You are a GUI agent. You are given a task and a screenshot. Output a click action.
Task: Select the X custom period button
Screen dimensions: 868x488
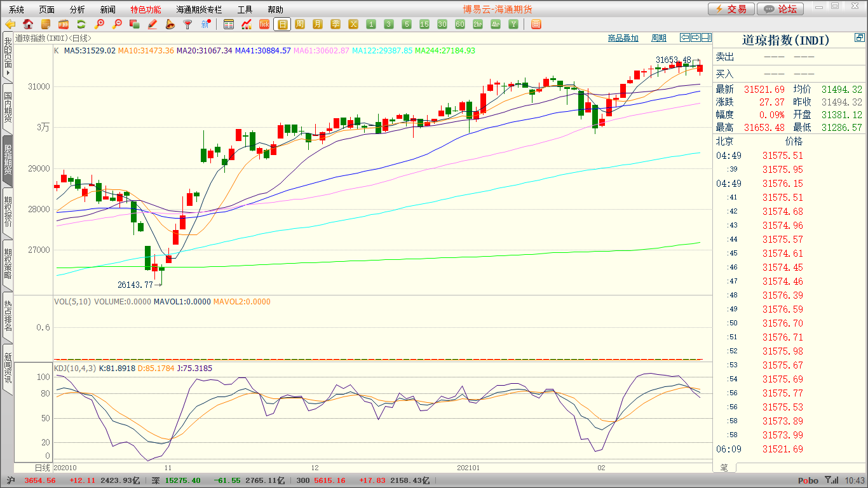[353, 24]
